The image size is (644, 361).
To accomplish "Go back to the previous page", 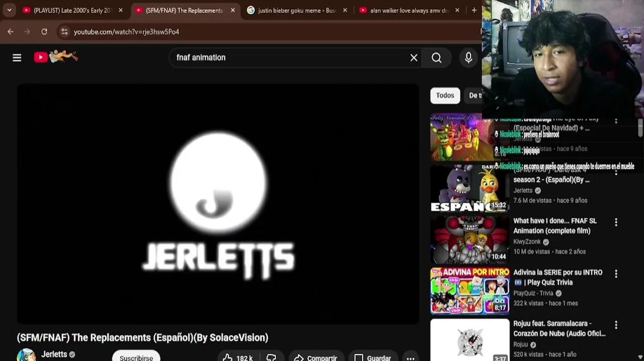I will click(x=11, y=32).
